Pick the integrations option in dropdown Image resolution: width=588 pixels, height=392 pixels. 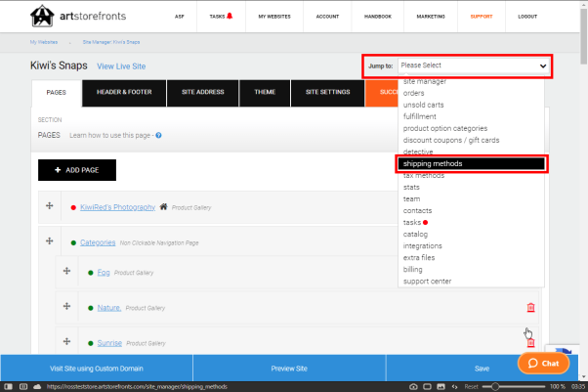click(424, 245)
